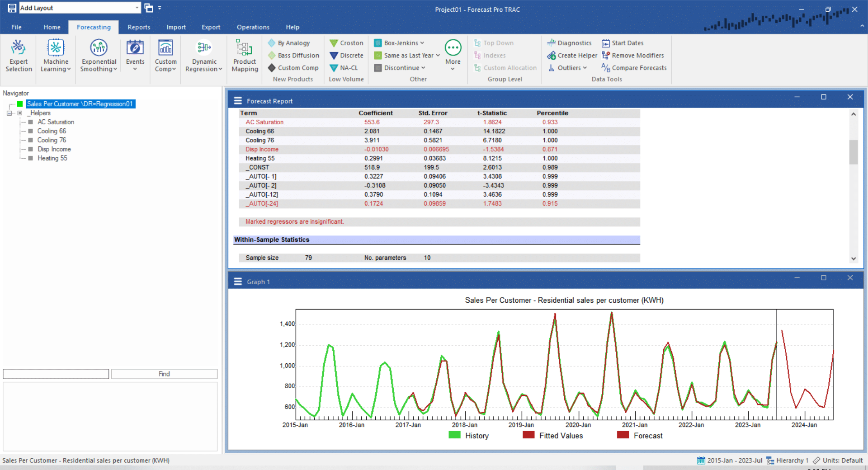Toggle the green Sales Per Customer marker

click(20, 104)
